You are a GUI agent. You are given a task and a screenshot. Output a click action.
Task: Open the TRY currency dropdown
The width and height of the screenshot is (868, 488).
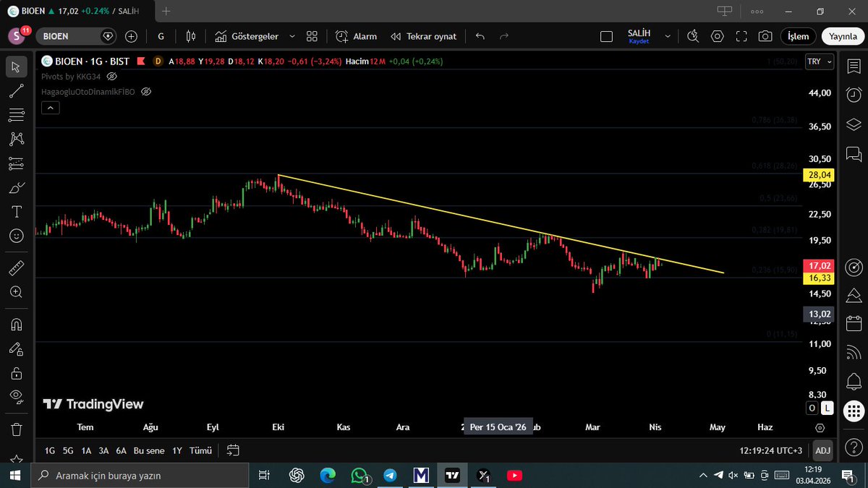coord(820,62)
